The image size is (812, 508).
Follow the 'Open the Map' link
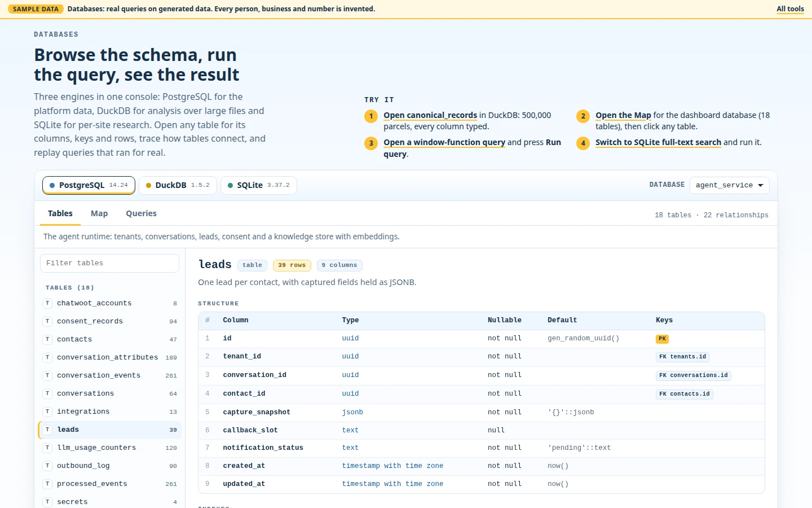pyautogui.click(x=623, y=115)
